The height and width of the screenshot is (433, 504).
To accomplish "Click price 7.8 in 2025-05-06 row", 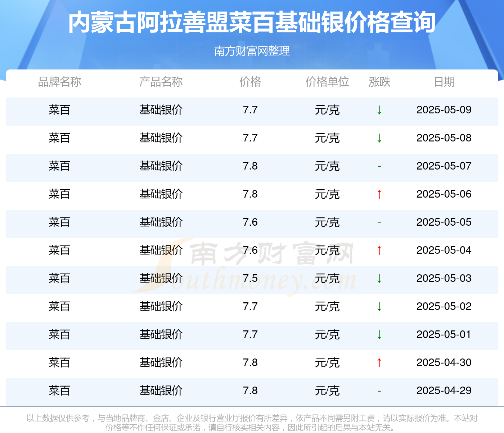I will click(250, 194).
